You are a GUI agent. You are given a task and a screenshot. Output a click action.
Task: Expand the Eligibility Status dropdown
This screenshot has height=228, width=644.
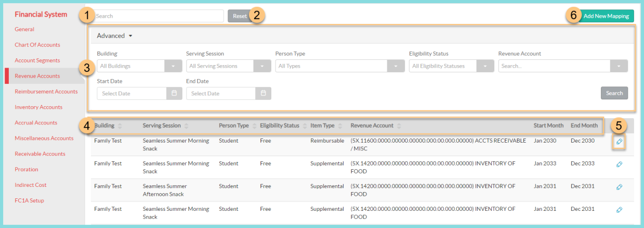(485, 66)
